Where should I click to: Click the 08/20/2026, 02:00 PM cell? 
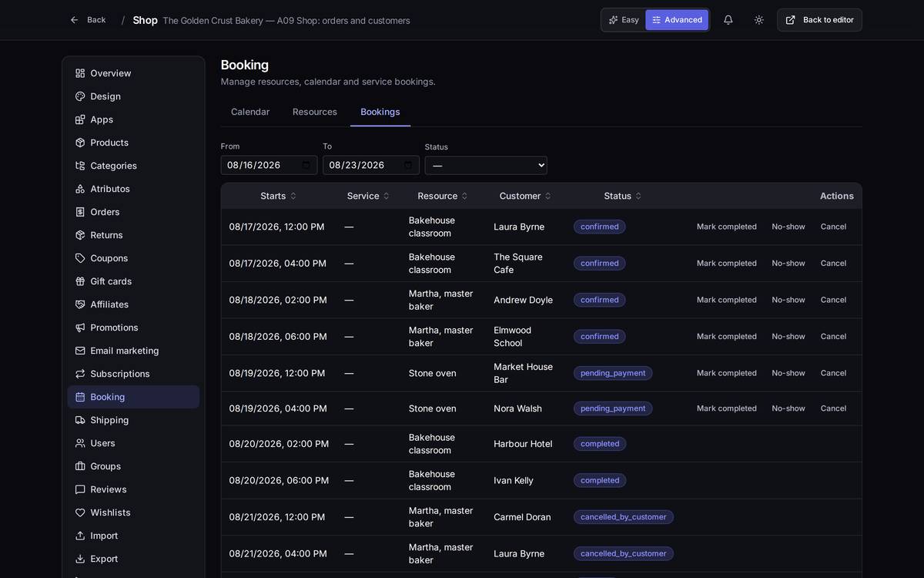click(x=279, y=444)
